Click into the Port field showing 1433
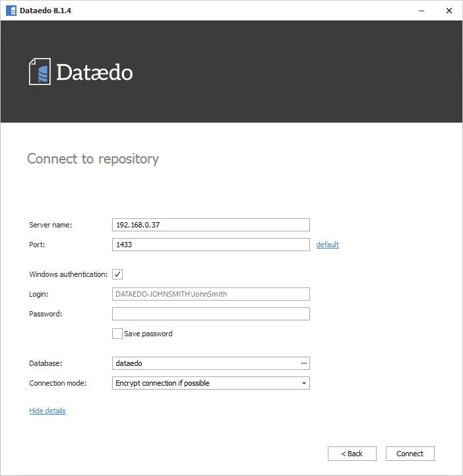 coord(211,245)
